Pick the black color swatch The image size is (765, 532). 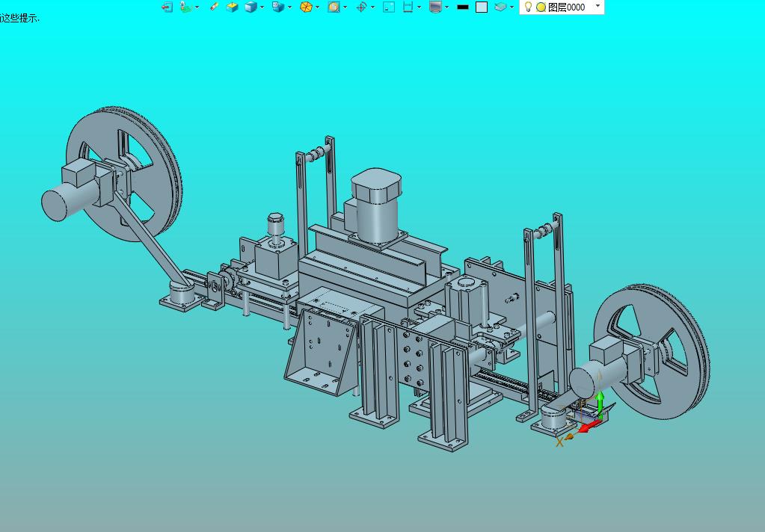(x=462, y=7)
